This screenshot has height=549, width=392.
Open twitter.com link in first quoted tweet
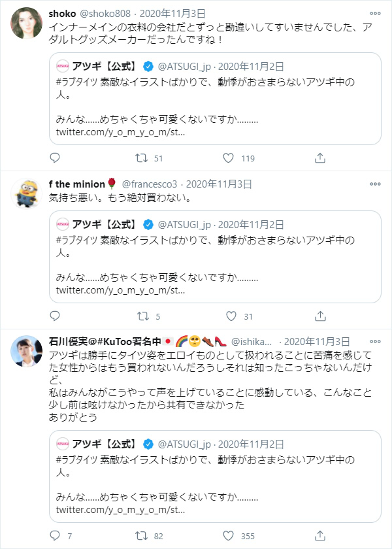point(120,132)
